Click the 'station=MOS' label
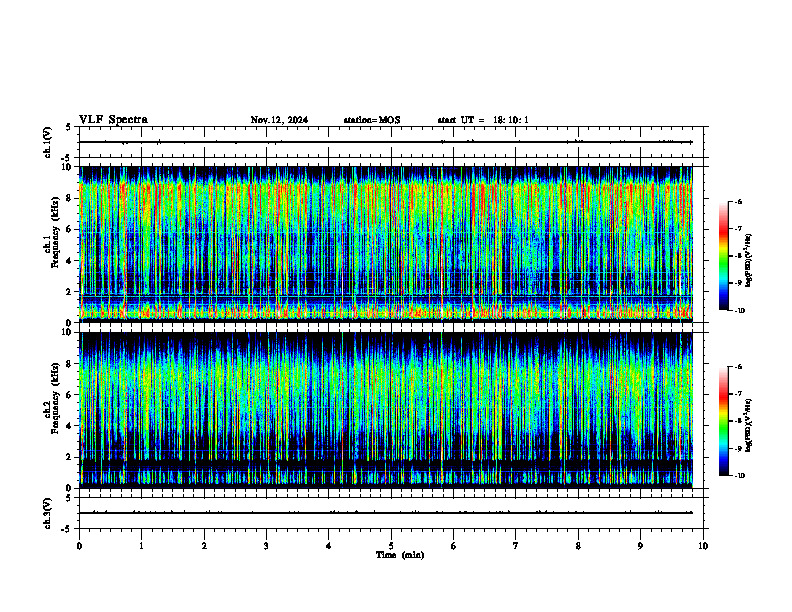 [372, 120]
